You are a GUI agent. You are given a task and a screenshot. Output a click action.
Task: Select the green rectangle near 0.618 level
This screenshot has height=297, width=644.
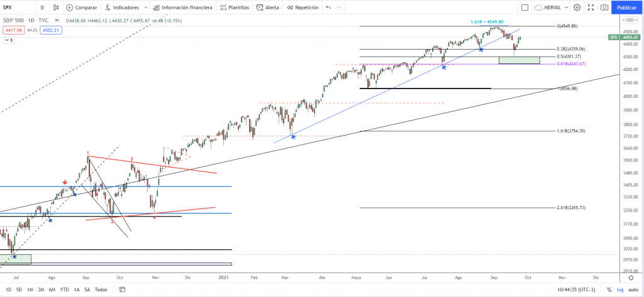coord(519,60)
